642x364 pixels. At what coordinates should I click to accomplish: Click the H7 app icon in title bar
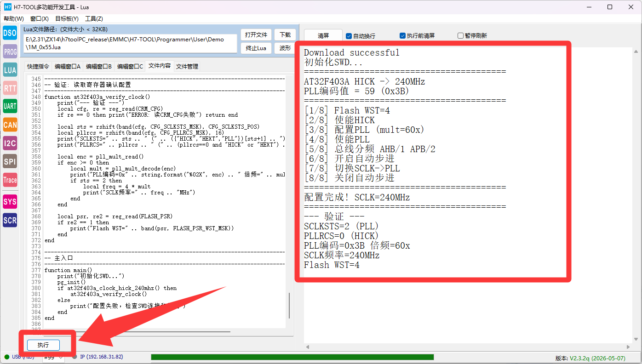pyautogui.click(x=8, y=7)
